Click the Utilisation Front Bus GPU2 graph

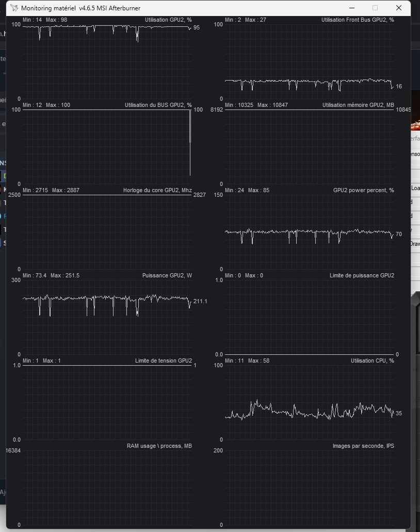(309, 62)
